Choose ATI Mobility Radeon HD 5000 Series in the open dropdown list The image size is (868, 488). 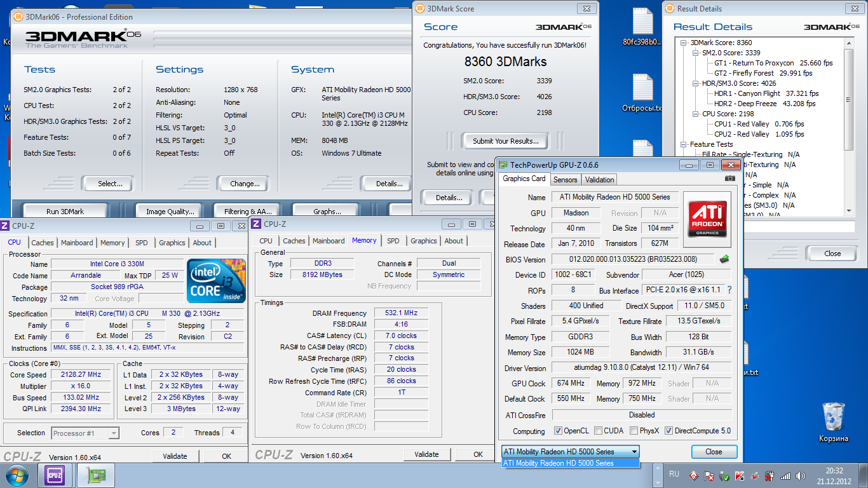(571, 463)
